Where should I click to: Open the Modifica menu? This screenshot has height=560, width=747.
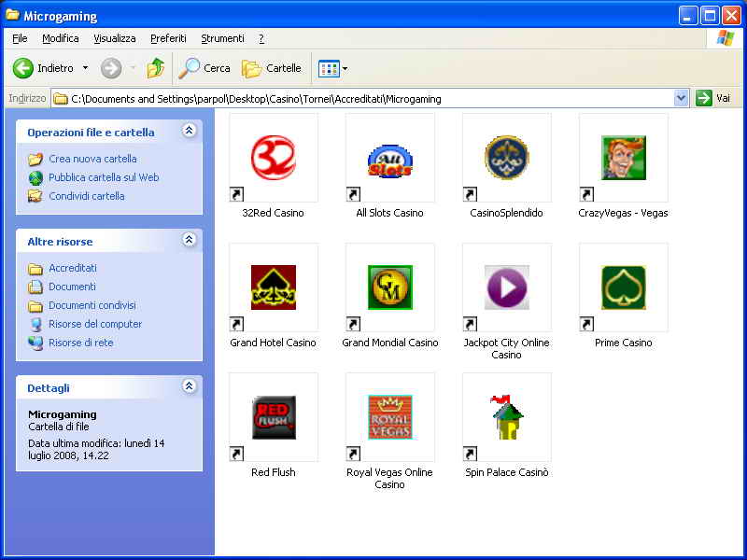coord(61,38)
